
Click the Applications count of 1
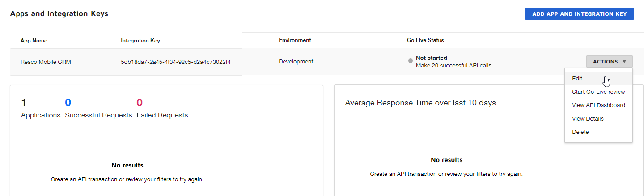[24, 103]
